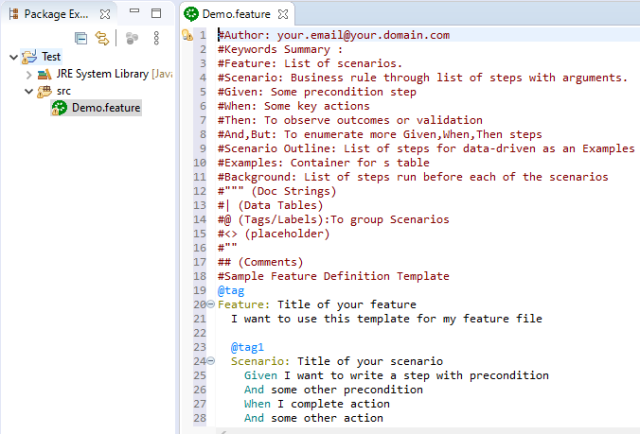
Task: Click line number 22 in gutter
Action: (200, 333)
